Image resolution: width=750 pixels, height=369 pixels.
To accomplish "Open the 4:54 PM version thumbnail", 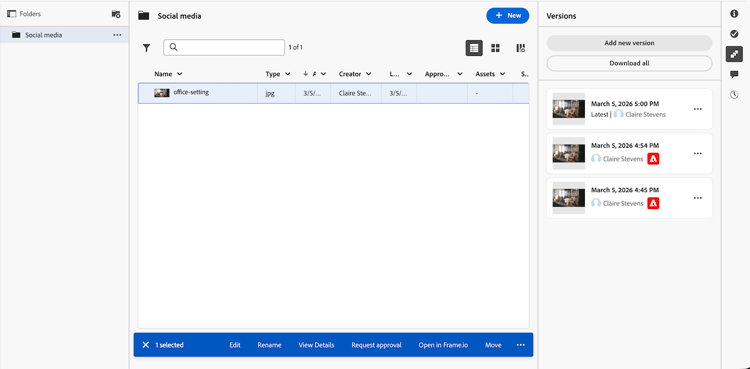I will click(569, 153).
